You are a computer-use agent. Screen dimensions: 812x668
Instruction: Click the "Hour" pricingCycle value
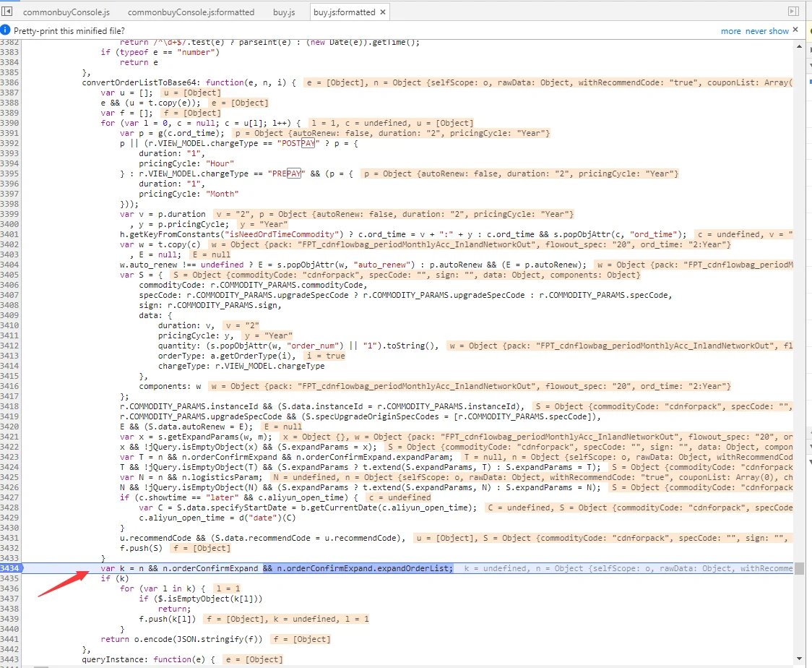(x=220, y=164)
